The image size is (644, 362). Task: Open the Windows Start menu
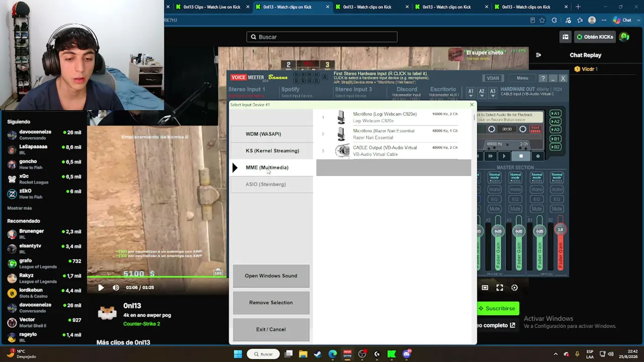(x=238, y=354)
